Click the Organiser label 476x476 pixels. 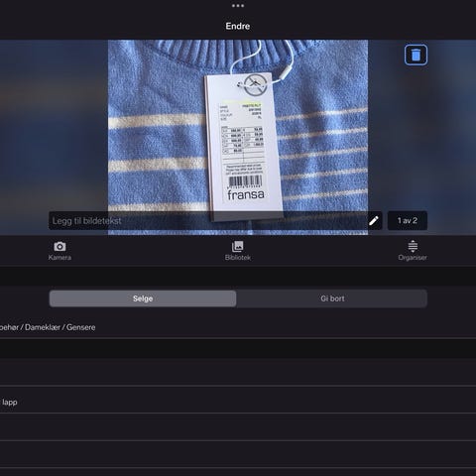click(413, 258)
